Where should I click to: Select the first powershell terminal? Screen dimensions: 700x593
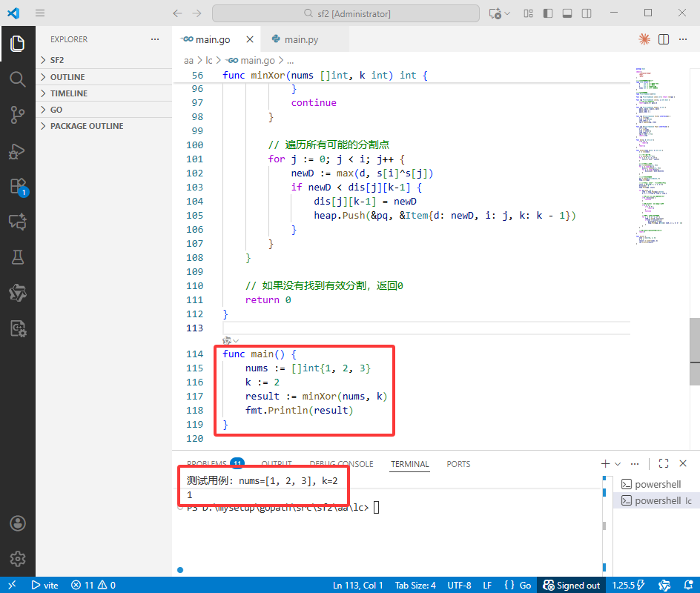656,484
